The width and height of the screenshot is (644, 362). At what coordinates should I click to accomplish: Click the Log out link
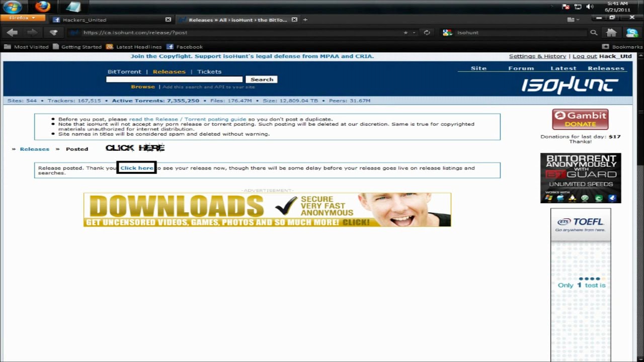[585, 56]
